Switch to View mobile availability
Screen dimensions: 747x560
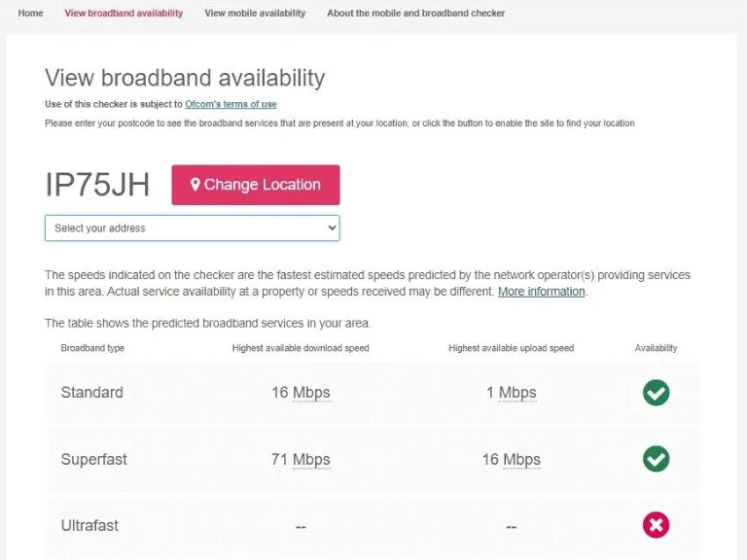255,14
